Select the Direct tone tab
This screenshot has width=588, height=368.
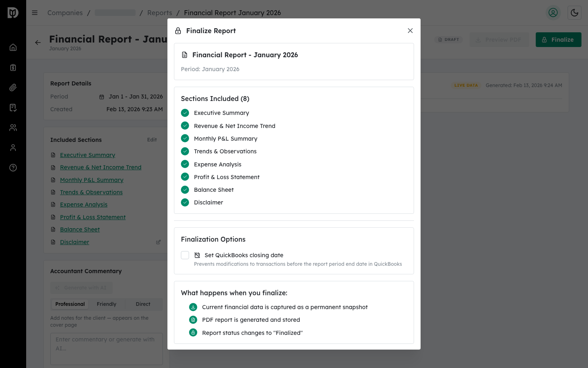(143, 304)
